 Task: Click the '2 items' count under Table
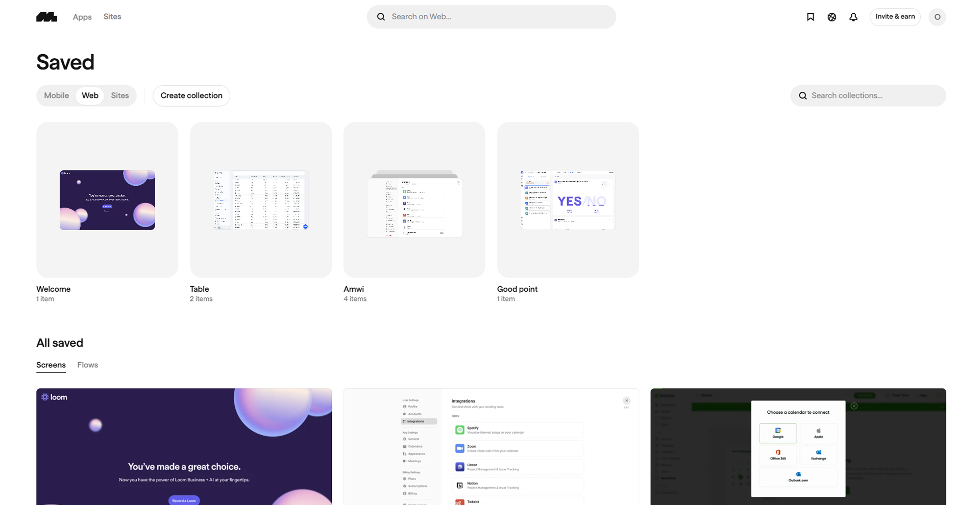[201, 299]
